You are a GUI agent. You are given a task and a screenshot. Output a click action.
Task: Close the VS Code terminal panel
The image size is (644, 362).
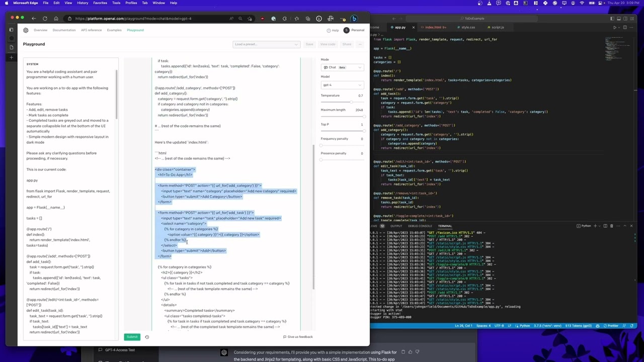click(x=631, y=226)
